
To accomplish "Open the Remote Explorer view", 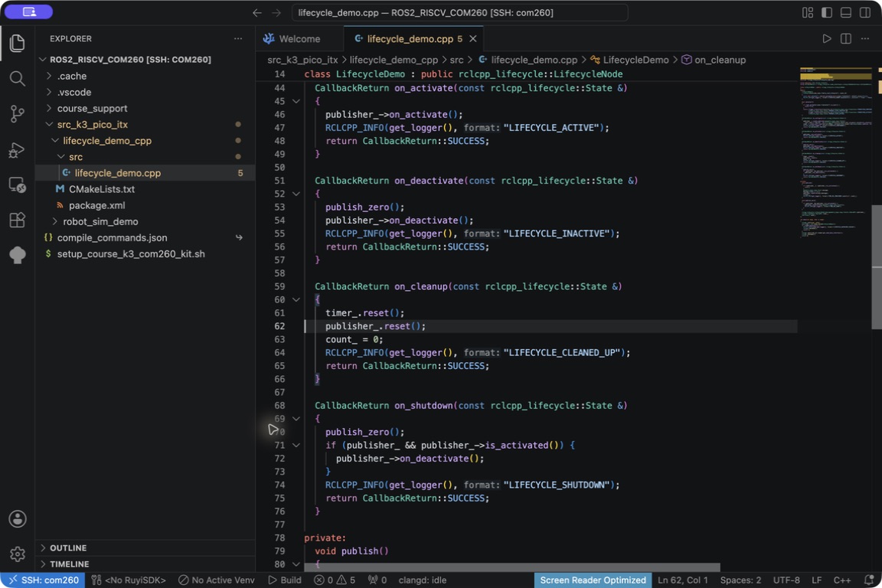I will click(18, 185).
